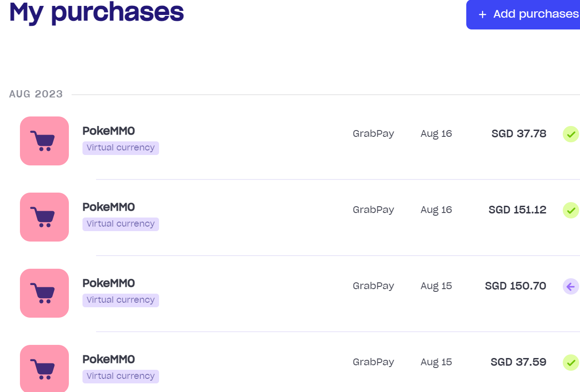Click purple refund arrow beside SGD 150.70
The width and height of the screenshot is (580, 392).
pyautogui.click(x=571, y=286)
